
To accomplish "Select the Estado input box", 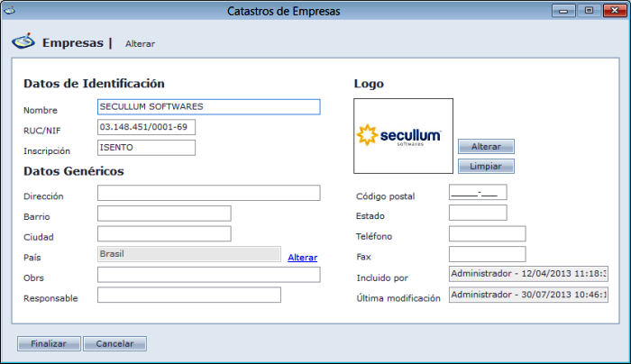I will [478, 213].
